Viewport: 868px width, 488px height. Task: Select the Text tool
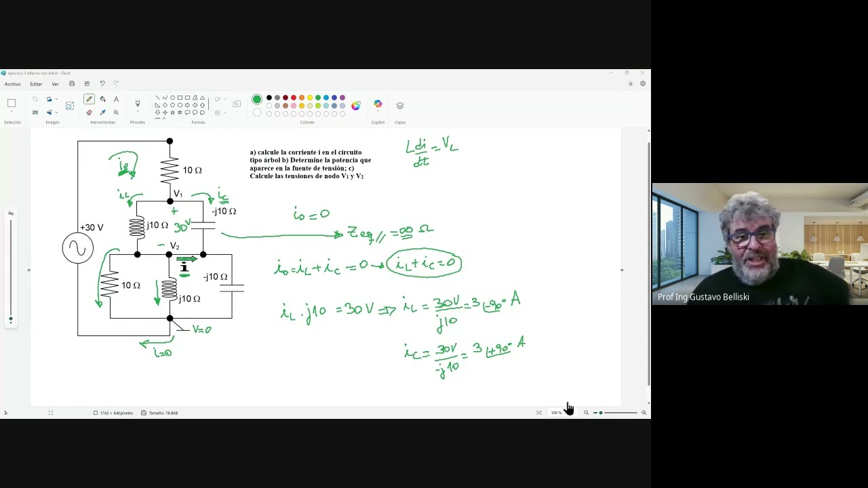click(x=116, y=99)
